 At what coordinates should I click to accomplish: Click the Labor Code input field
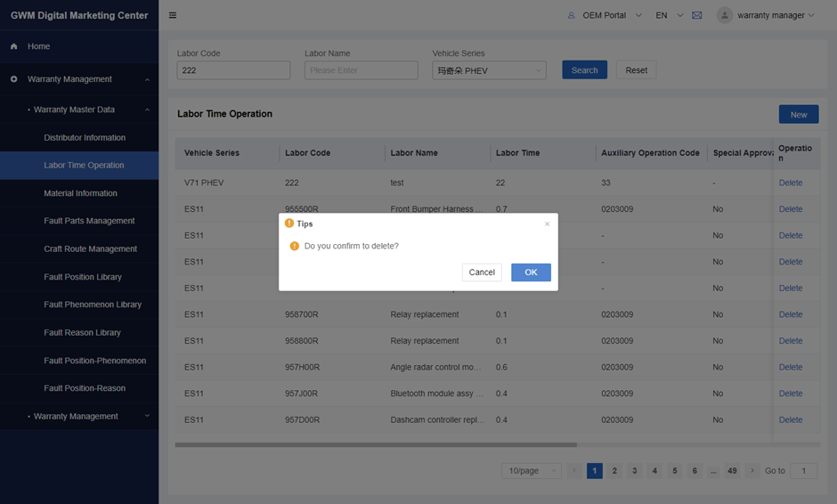[x=233, y=70]
